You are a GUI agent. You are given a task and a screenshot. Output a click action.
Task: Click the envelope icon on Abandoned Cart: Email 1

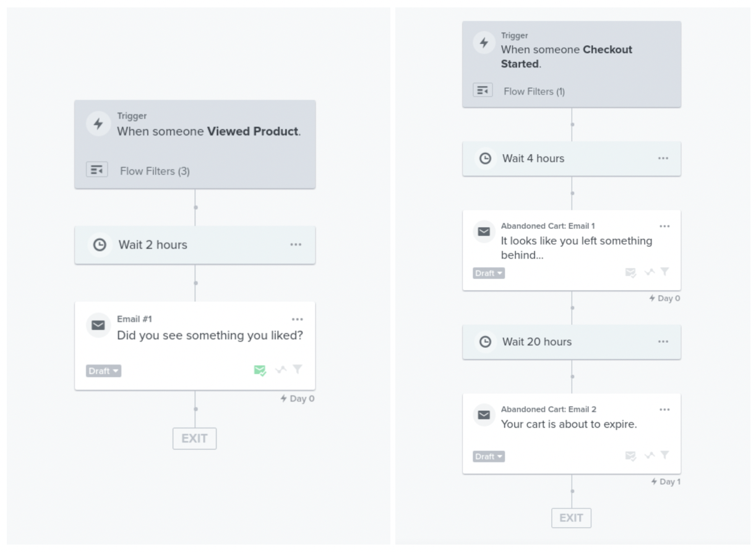pyautogui.click(x=485, y=231)
